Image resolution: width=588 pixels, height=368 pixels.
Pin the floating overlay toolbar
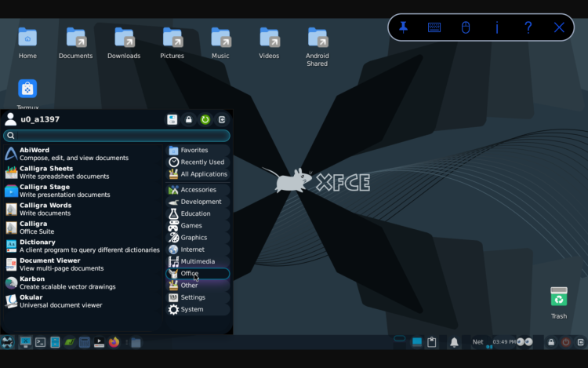[403, 27]
